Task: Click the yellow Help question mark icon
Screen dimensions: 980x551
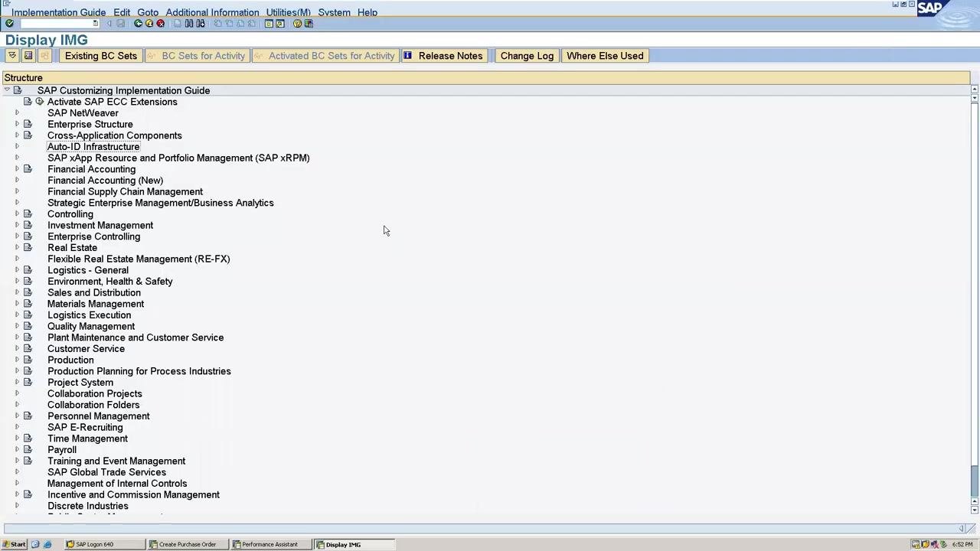Action: coord(297,24)
